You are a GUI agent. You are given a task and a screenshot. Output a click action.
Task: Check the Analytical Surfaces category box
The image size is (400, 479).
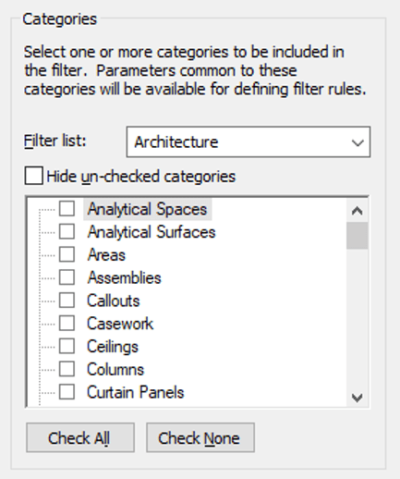click(x=67, y=232)
